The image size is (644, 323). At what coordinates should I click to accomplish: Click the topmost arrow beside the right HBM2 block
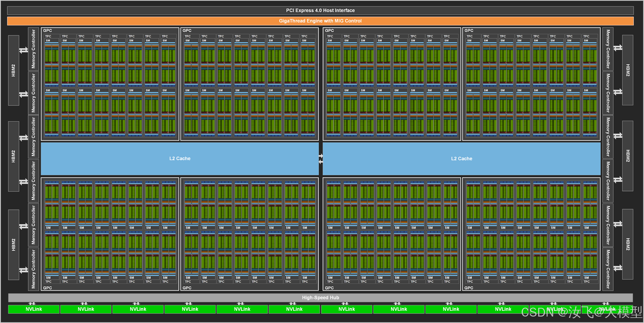point(618,48)
